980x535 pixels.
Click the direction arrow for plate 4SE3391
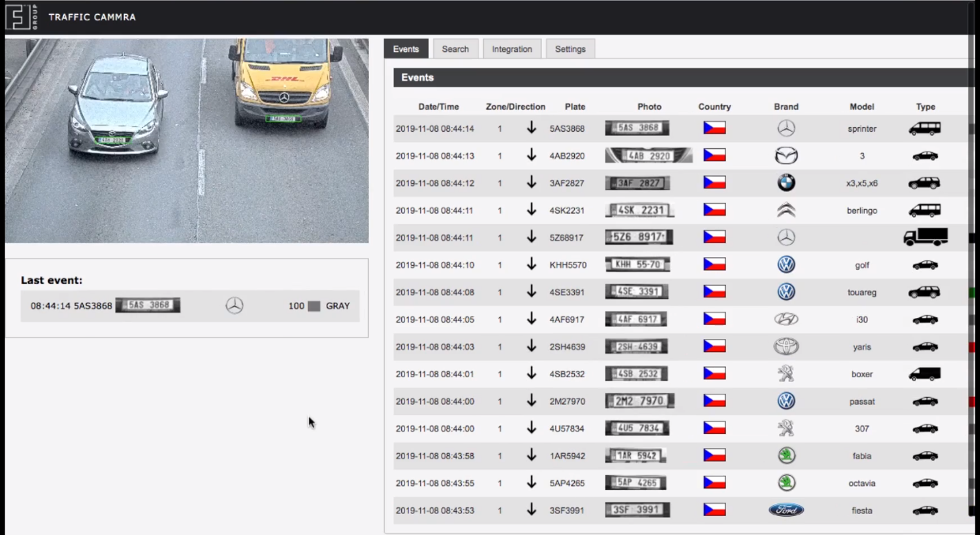point(531,292)
